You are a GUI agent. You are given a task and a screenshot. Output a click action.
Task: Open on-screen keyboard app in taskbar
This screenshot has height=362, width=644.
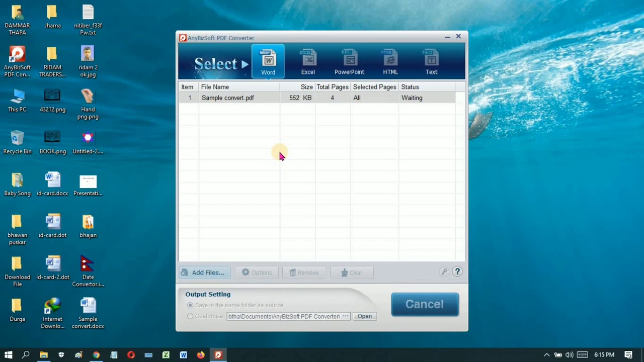pyautogui.click(x=148, y=355)
